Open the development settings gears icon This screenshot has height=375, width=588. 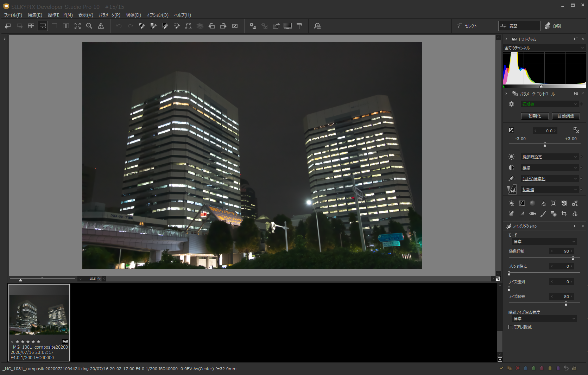click(x=575, y=203)
